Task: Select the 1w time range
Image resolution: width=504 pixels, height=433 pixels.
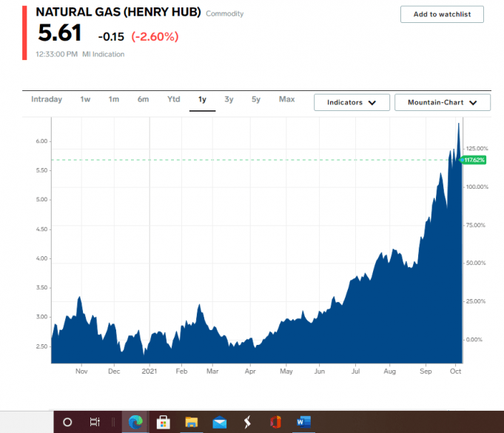Action: pyautogui.click(x=86, y=99)
